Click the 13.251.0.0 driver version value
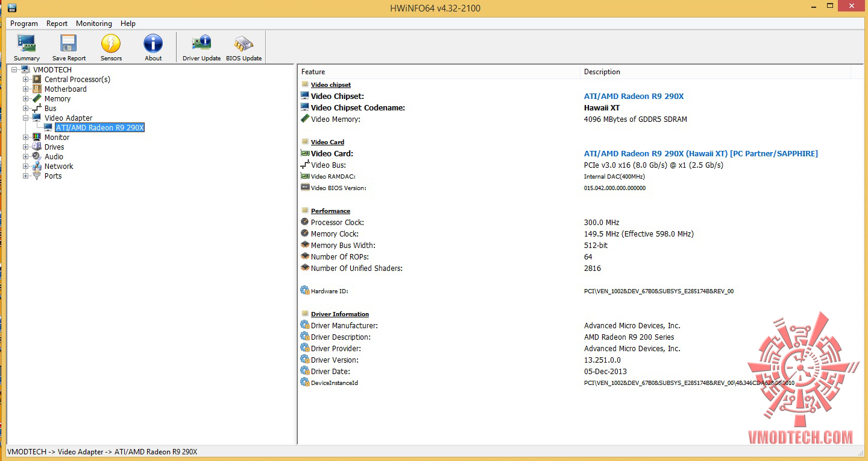Viewport: 868px width, 461px height. tap(603, 360)
